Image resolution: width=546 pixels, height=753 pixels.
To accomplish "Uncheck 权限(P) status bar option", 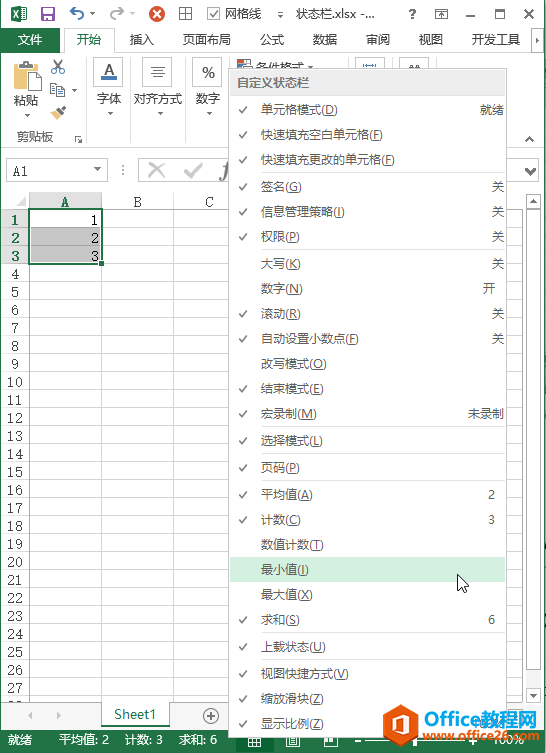I will 367,236.
